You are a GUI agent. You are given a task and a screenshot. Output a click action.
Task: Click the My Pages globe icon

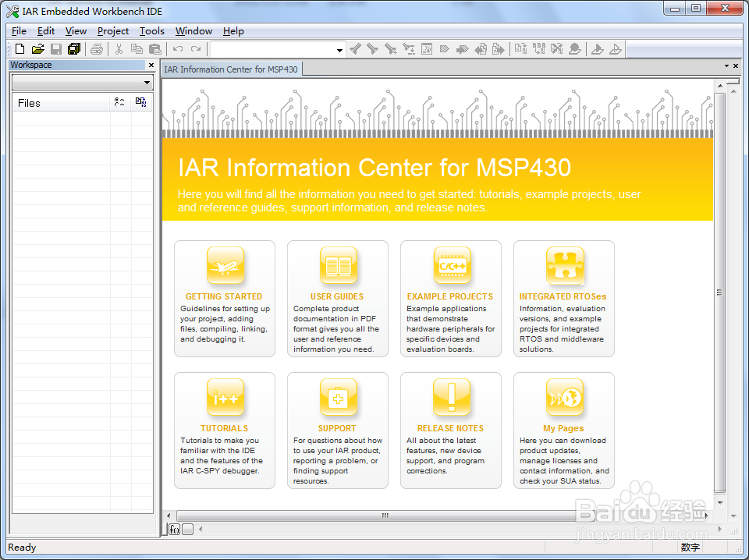[565, 397]
